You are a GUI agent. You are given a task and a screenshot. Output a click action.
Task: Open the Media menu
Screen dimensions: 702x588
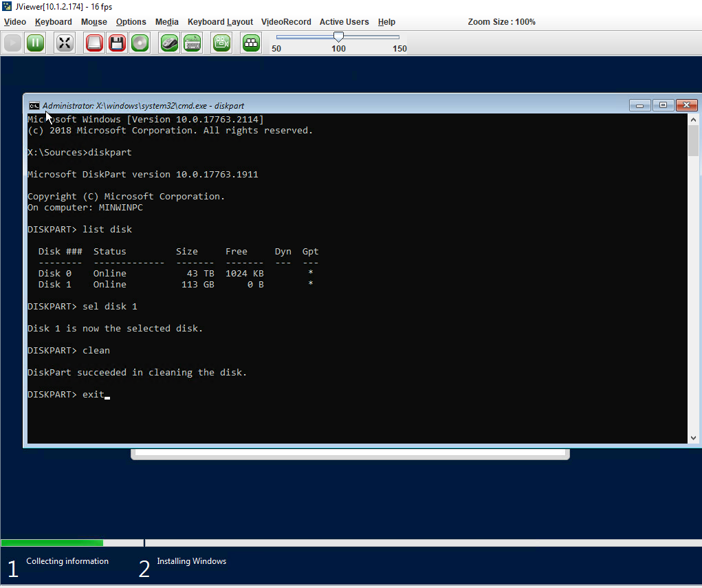167,22
